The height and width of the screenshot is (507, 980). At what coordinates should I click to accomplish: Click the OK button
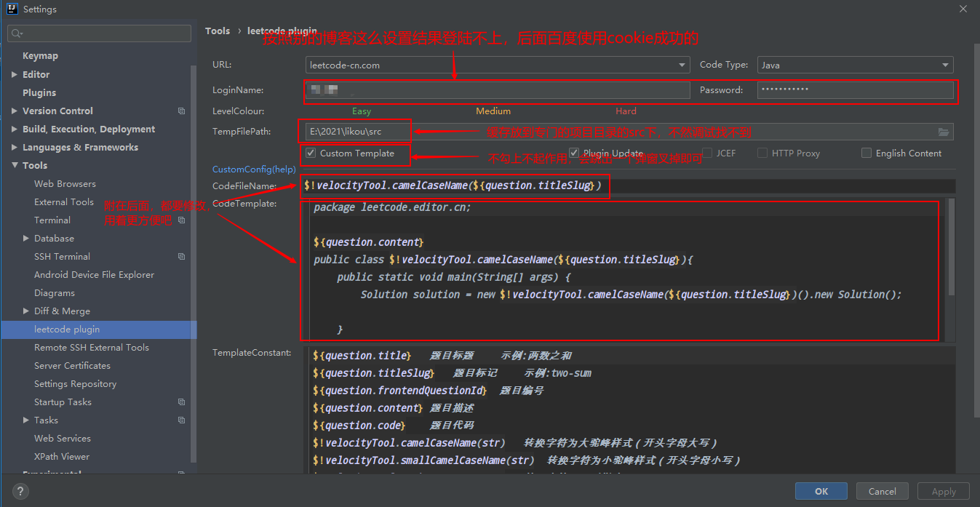click(821, 491)
